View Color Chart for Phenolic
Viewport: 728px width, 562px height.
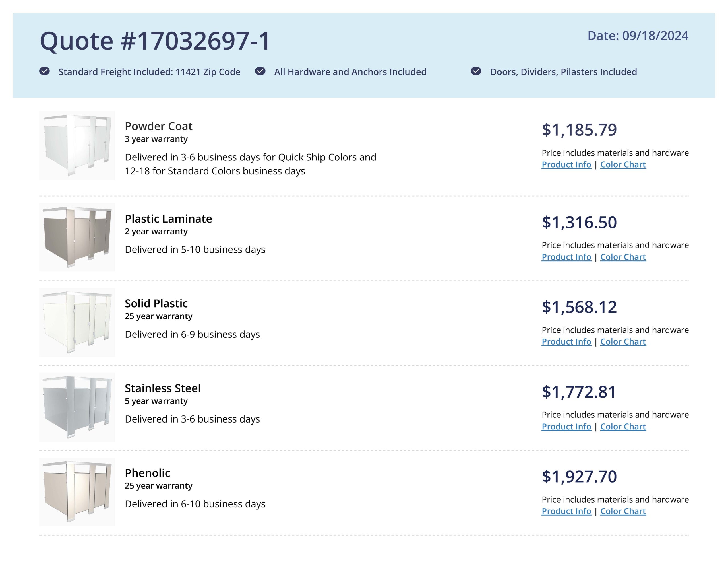pos(623,511)
